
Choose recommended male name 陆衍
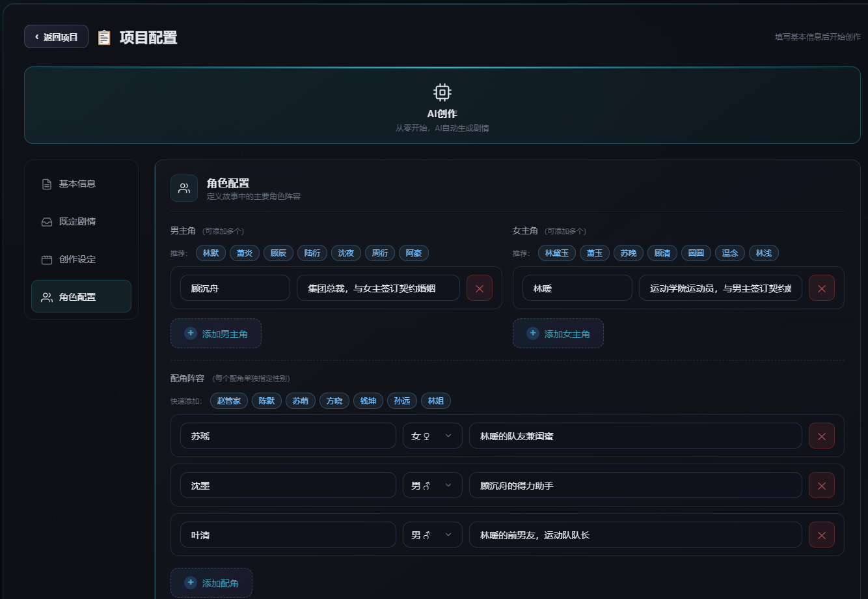click(x=312, y=253)
